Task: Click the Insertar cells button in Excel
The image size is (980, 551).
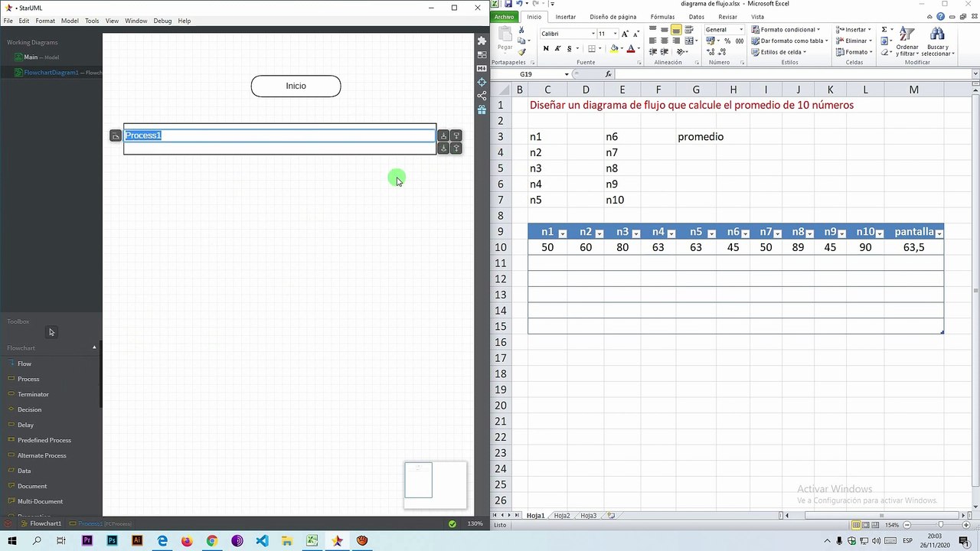Action: (x=853, y=30)
